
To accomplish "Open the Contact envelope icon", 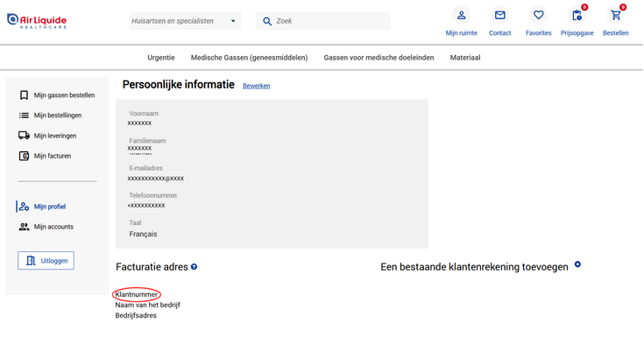I will pos(499,16).
